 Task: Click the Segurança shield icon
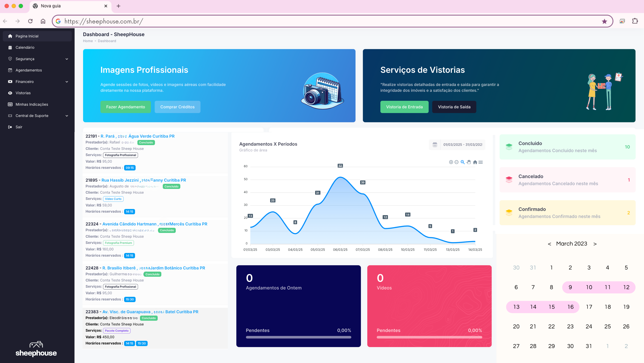(10, 59)
